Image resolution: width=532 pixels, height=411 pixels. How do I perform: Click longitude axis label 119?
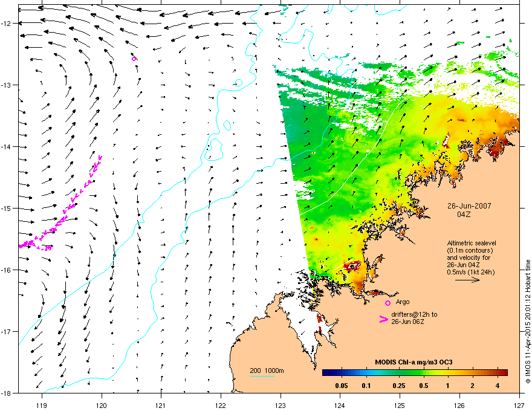click(x=42, y=405)
